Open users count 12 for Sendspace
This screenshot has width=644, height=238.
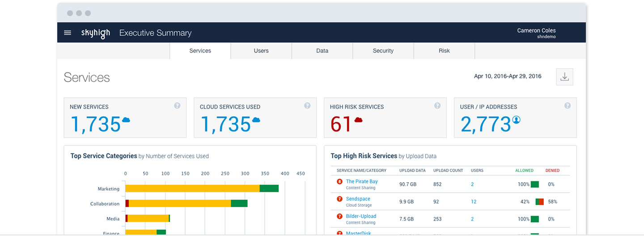[x=474, y=201]
